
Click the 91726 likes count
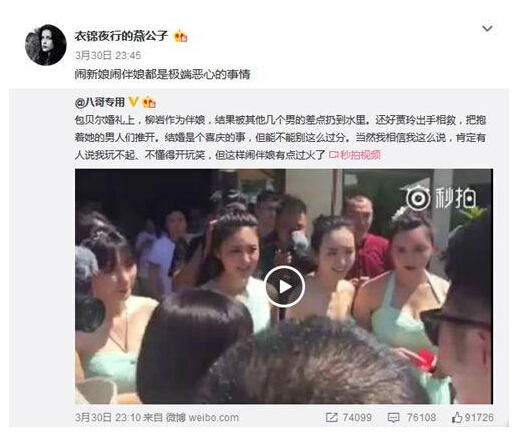tap(479, 417)
